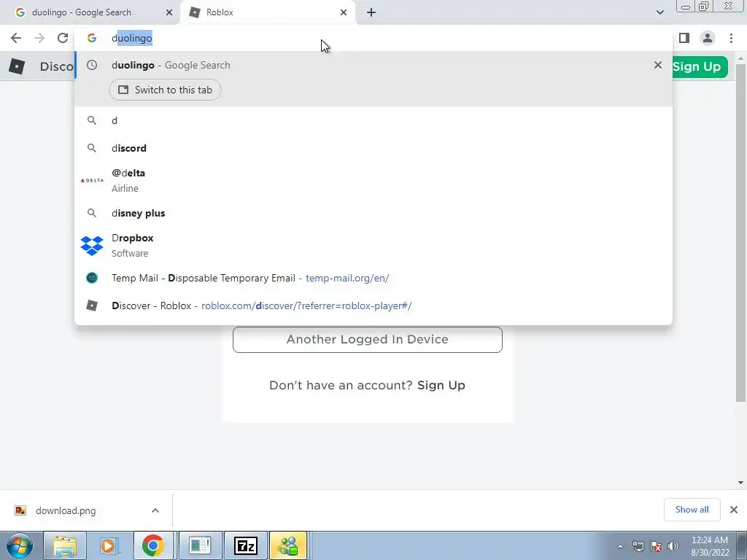This screenshot has width=747, height=560.
Task: Show hidden tray icons arrow
Action: pyautogui.click(x=620, y=546)
